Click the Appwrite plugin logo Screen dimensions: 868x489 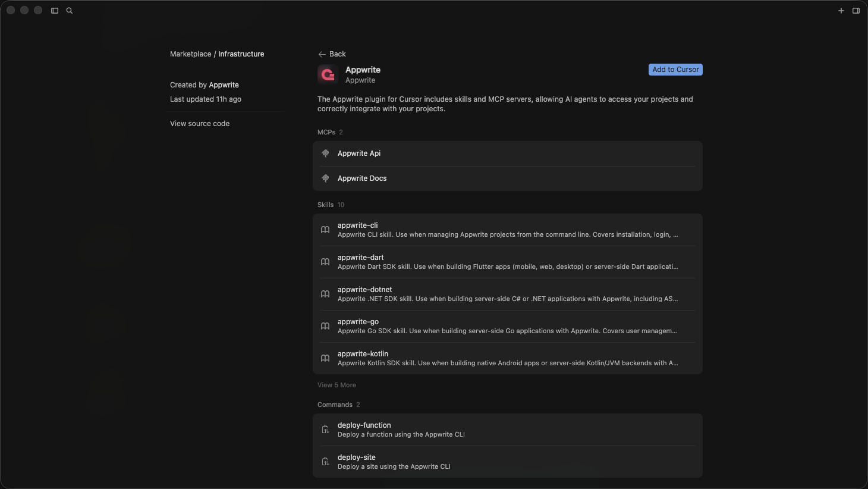[327, 74]
